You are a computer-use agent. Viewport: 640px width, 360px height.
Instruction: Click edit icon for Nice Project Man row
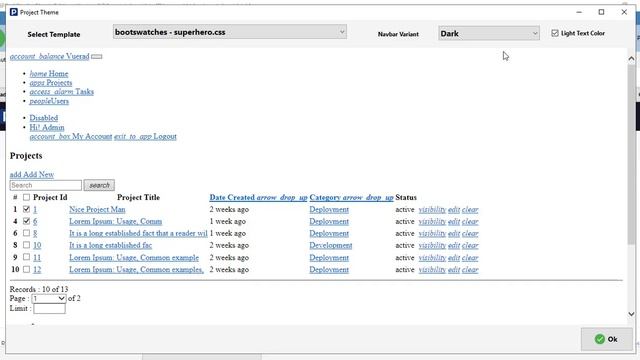(454, 210)
